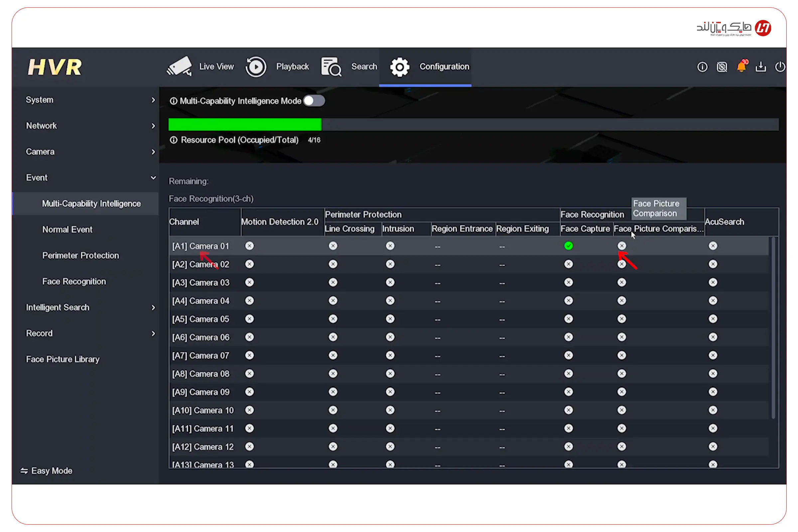This screenshot has height=532, width=798.
Task: Open Perimeter Protection submenu item
Action: (x=81, y=255)
